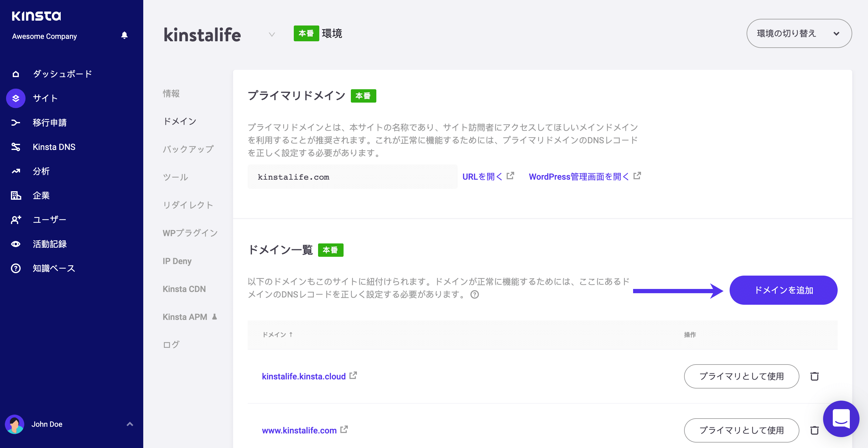
Task: Open notifications bell
Action: [124, 36]
